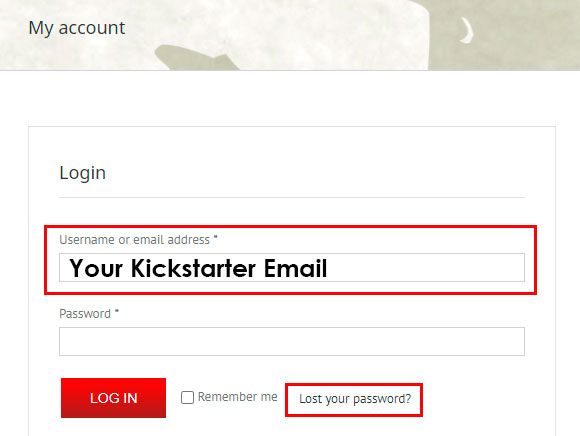
Task: Click the crescent moon graphic in banner
Action: tap(468, 30)
